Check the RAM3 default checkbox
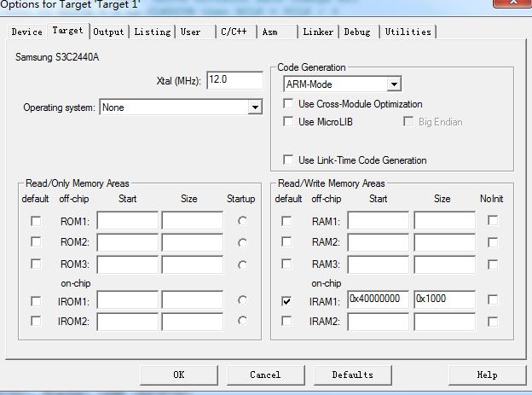 coord(286,264)
